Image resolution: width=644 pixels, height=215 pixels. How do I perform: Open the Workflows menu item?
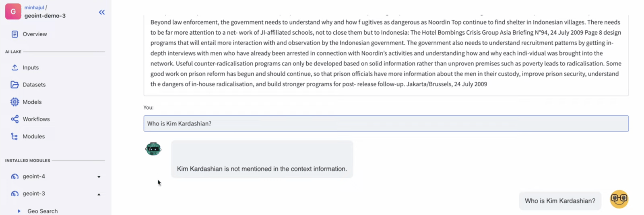tap(36, 119)
